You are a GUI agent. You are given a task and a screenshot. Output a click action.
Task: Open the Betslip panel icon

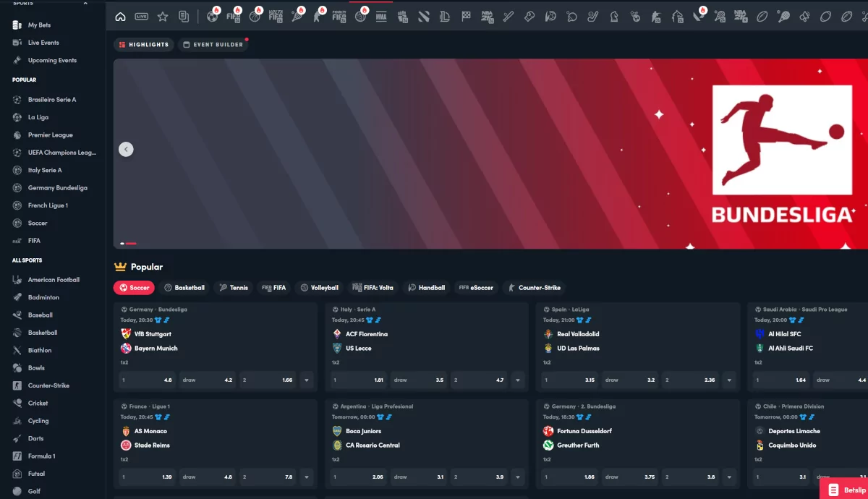[845, 490]
